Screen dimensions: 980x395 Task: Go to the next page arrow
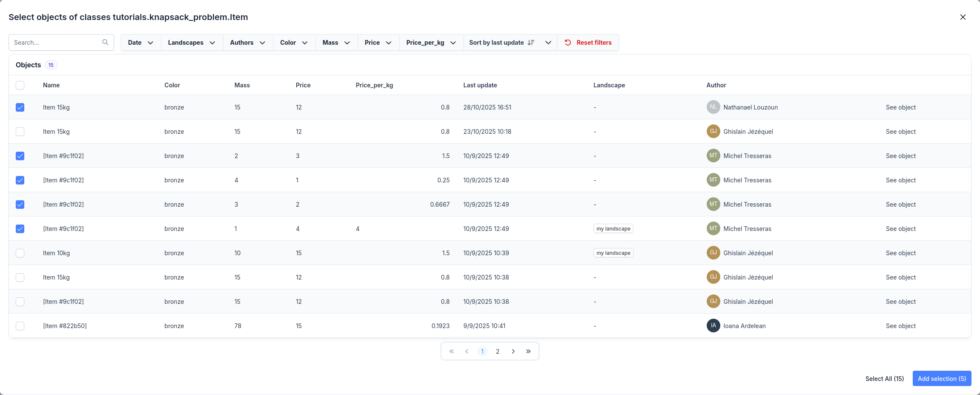click(x=513, y=352)
